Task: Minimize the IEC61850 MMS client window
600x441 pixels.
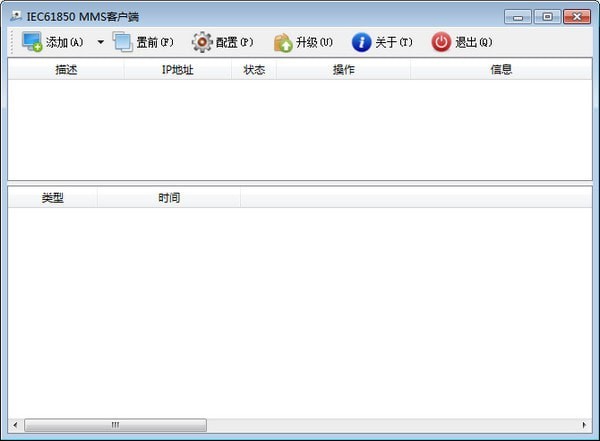Action: tap(519, 16)
